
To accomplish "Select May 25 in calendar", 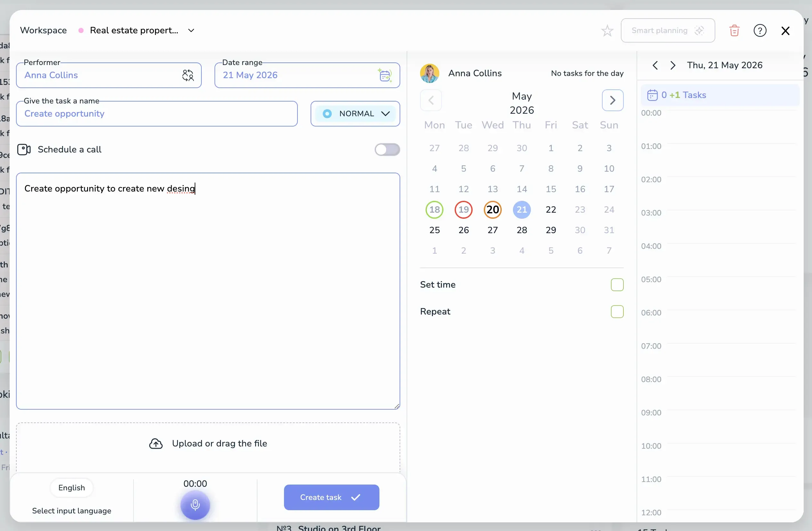I will [434, 230].
